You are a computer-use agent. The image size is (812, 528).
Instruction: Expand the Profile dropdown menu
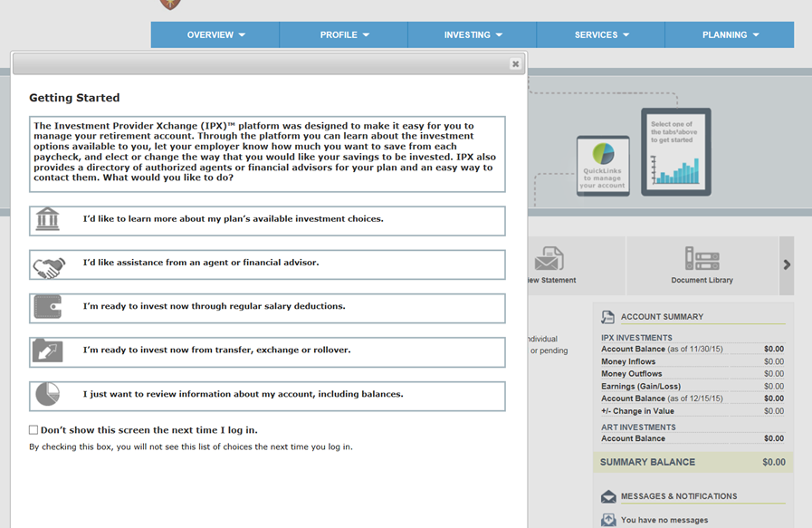[344, 34]
